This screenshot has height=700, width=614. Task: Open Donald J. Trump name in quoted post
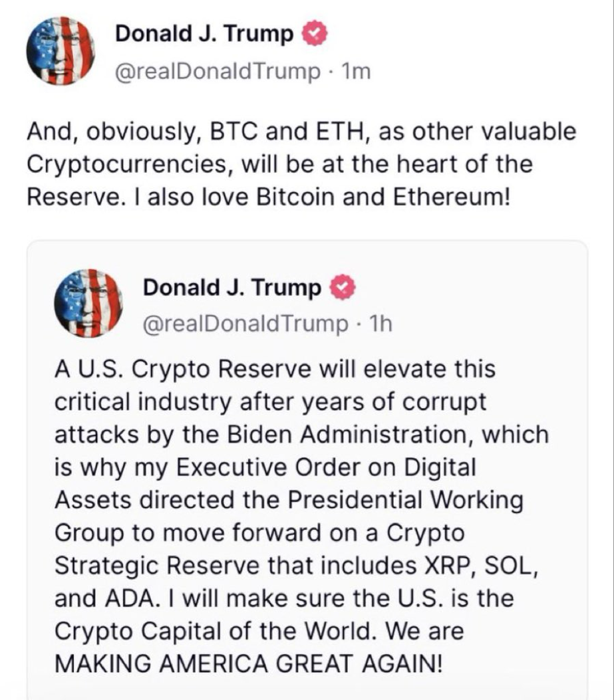click(232, 287)
